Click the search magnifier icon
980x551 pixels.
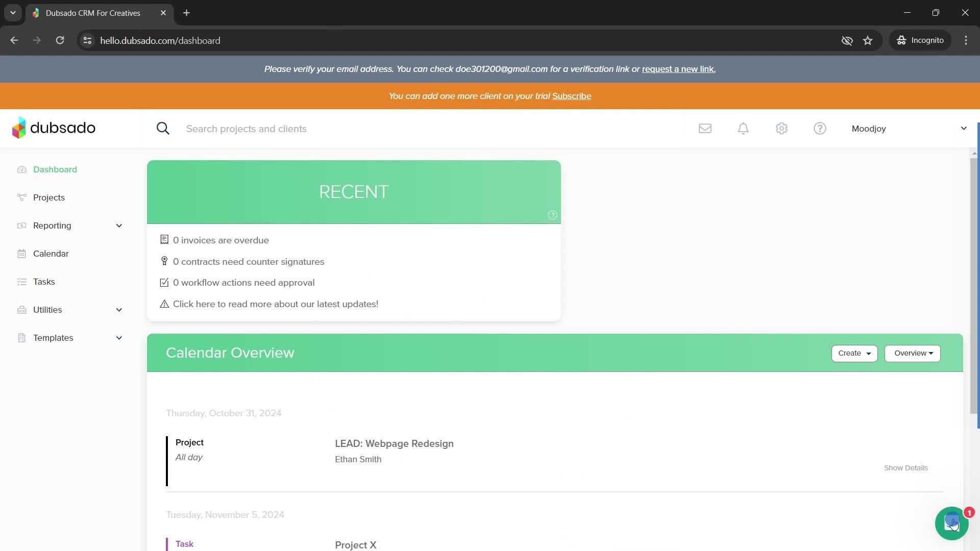click(163, 129)
